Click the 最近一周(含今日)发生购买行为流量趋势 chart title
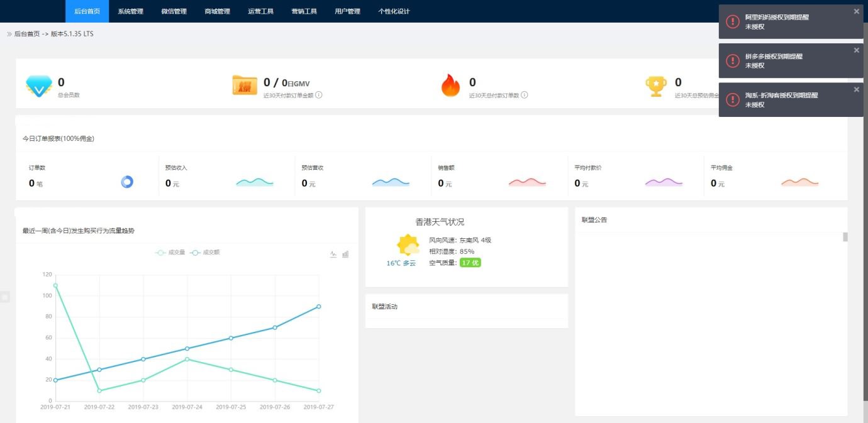 pyautogui.click(x=78, y=231)
